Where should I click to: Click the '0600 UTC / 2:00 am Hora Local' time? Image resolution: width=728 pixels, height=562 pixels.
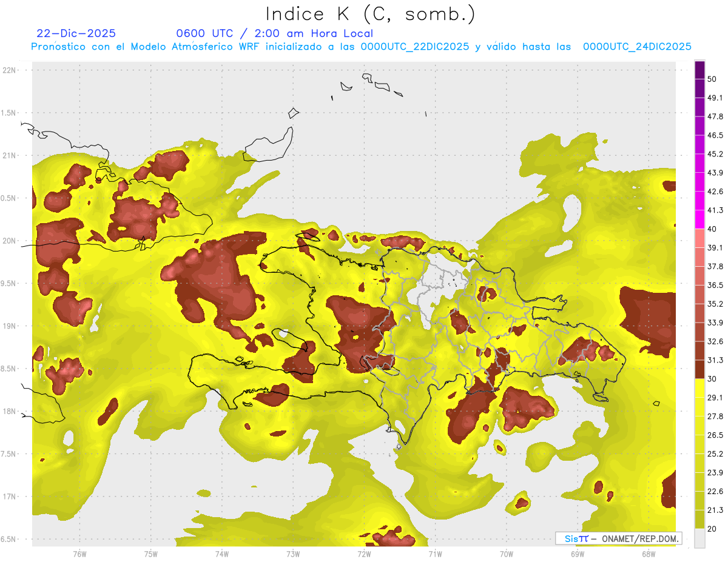[274, 33]
